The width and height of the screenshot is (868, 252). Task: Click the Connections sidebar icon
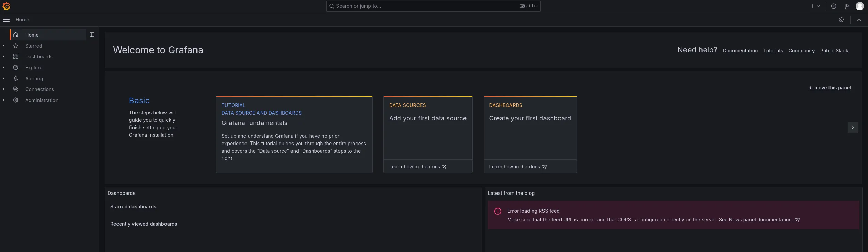(16, 89)
